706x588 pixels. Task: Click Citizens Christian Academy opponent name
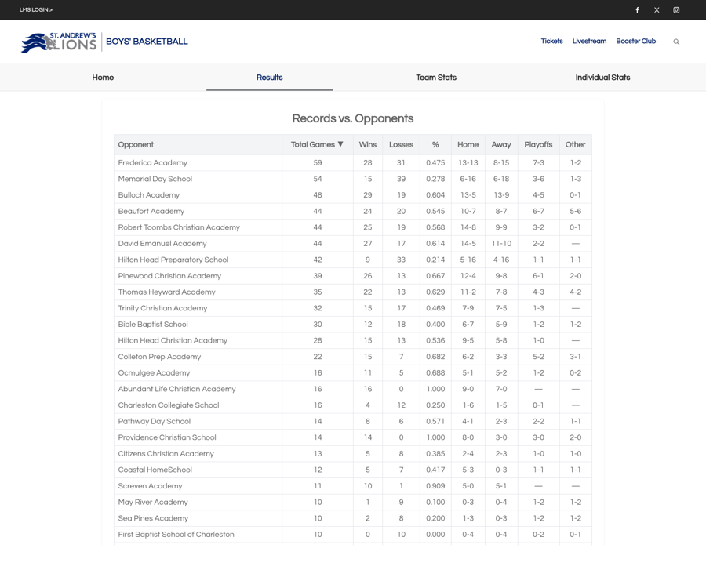pos(166,454)
